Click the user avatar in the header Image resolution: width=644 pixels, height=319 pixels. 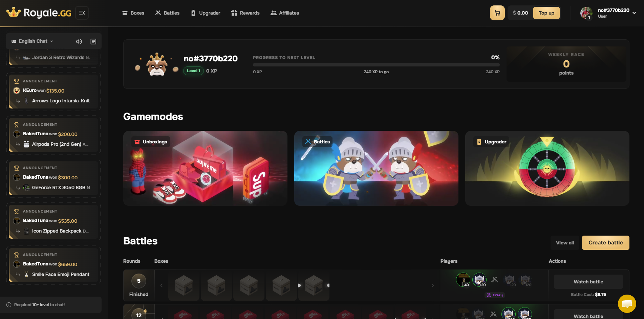coord(586,13)
